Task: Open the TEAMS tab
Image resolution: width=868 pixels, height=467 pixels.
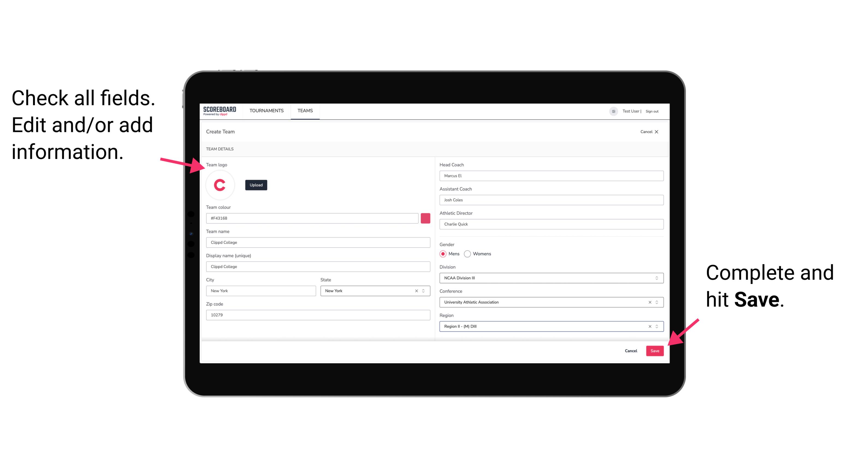Action: [x=304, y=110]
